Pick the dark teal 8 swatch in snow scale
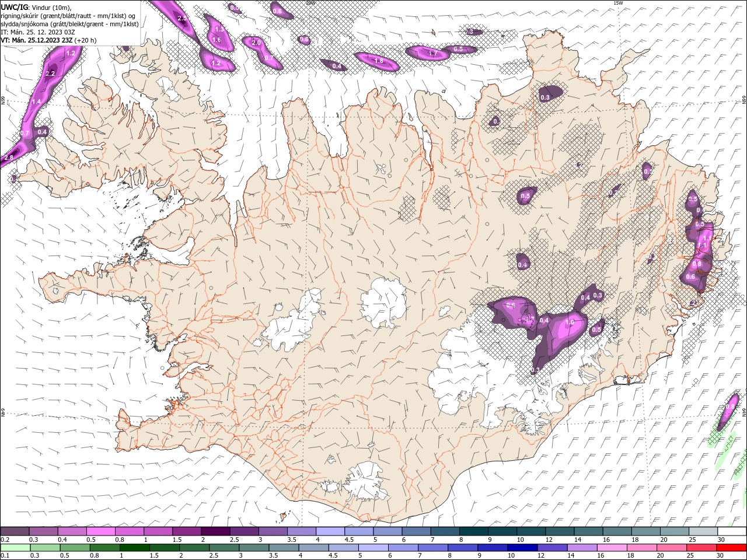The image size is (747, 560). coord(473,531)
